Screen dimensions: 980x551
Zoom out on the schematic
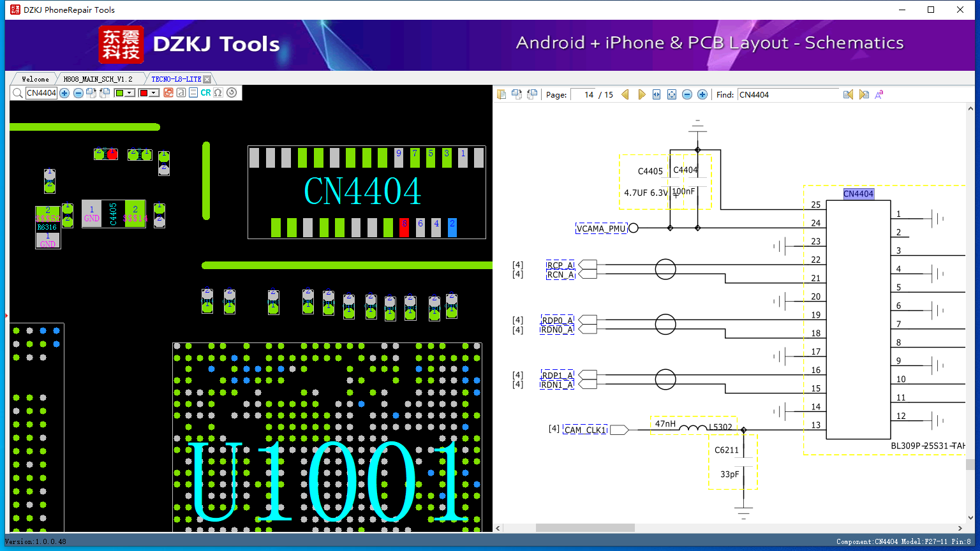(x=687, y=94)
